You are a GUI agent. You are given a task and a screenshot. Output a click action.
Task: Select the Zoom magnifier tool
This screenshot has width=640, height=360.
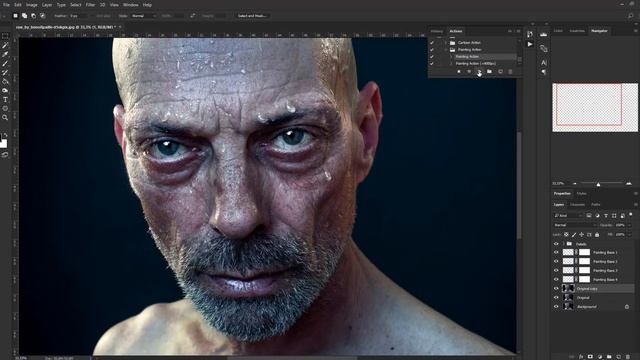pyautogui.click(x=5, y=117)
